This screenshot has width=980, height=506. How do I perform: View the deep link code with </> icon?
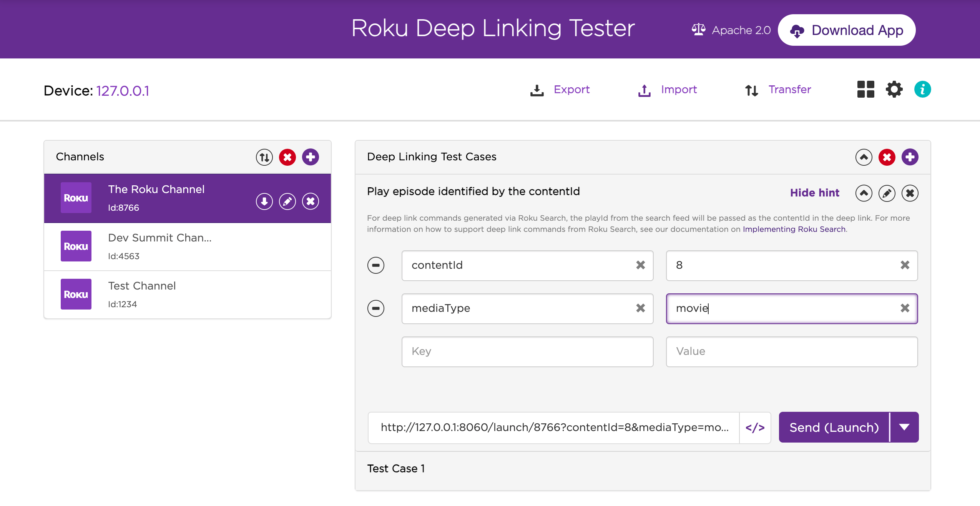click(x=755, y=427)
